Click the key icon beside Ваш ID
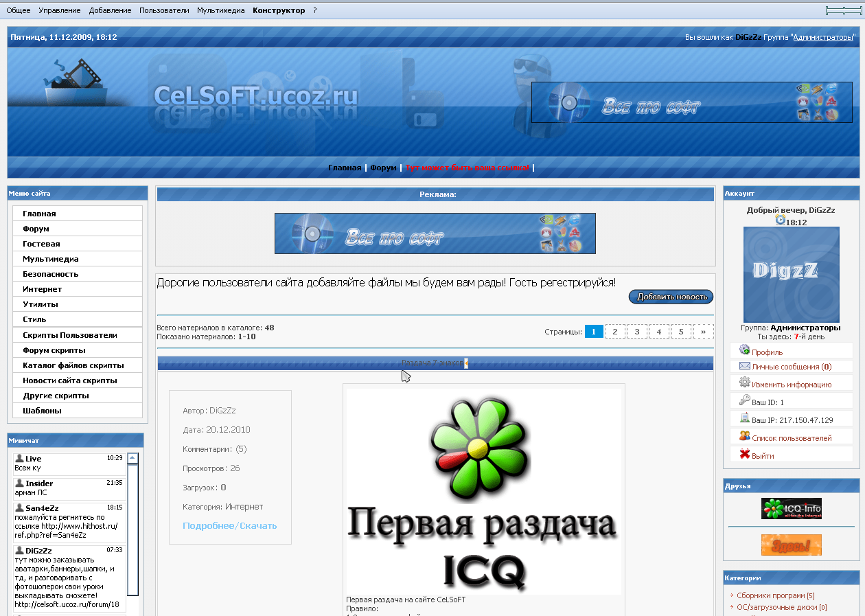Viewport: 865px width, 616px height. tap(744, 400)
